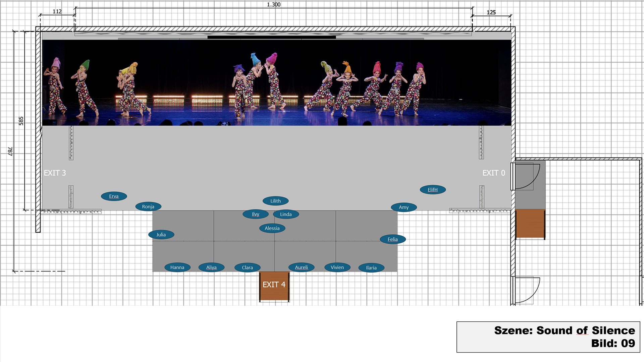This screenshot has height=362, width=644.
Task: Select the Alessia position oval
Action: click(272, 228)
